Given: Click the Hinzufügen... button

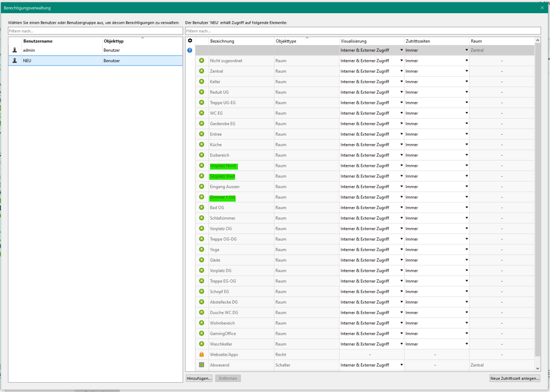Looking at the screenshot, I should pyautogui.click(x=199, y=378).
